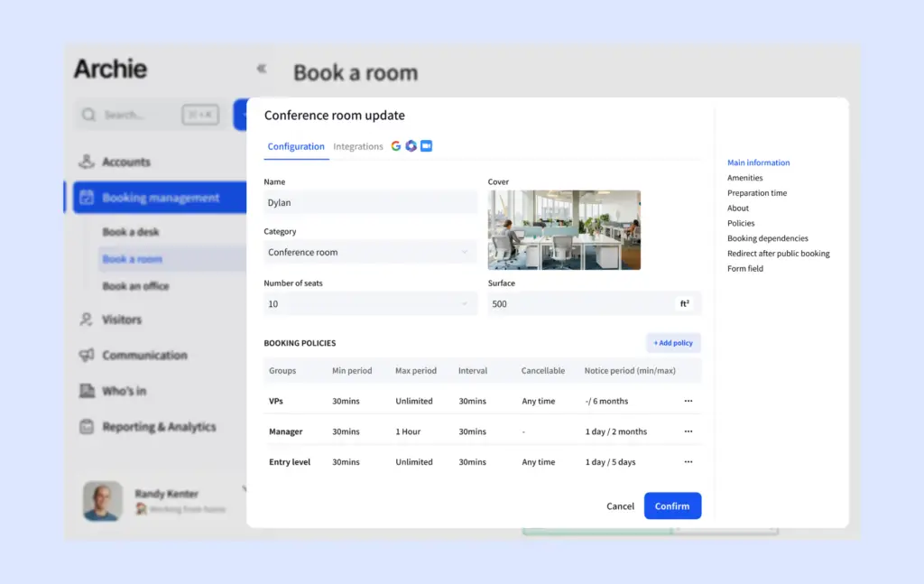Click the Confirm button

(672, 505)
